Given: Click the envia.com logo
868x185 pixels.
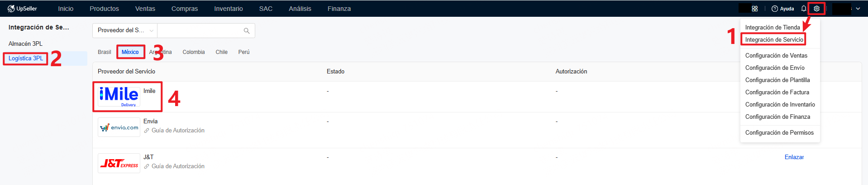Looking at the screenshot, I should (x=119, y=127).
